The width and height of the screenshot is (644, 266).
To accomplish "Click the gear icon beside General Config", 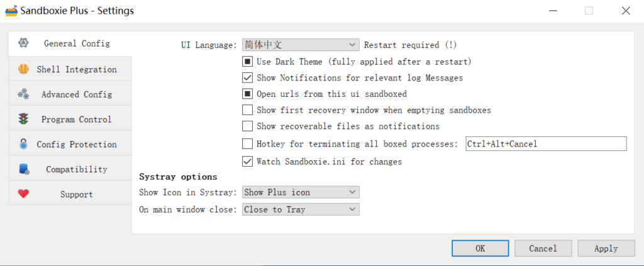I will pos(23,43).
